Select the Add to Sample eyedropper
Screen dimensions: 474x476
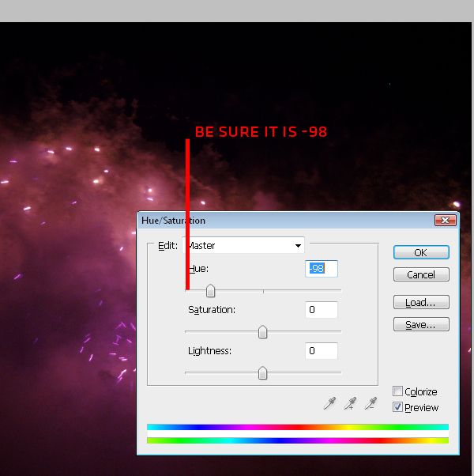click(x=350, y=403)
